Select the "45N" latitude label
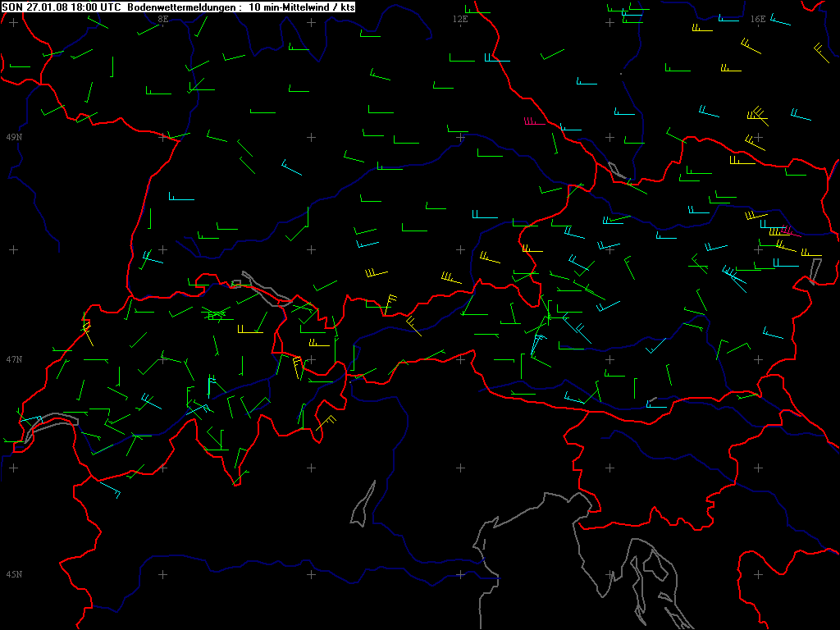 pyautogui.click(x=14, y=574)
